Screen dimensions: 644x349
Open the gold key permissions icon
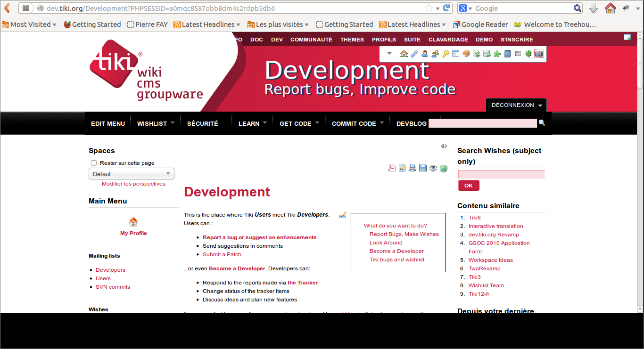(445, 54)
